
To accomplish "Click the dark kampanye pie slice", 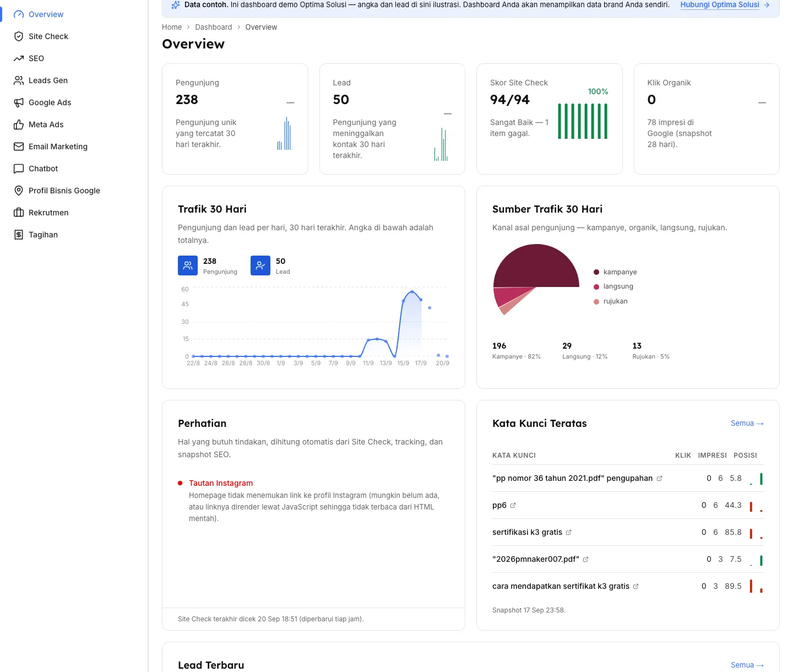I will pos(537,264).
